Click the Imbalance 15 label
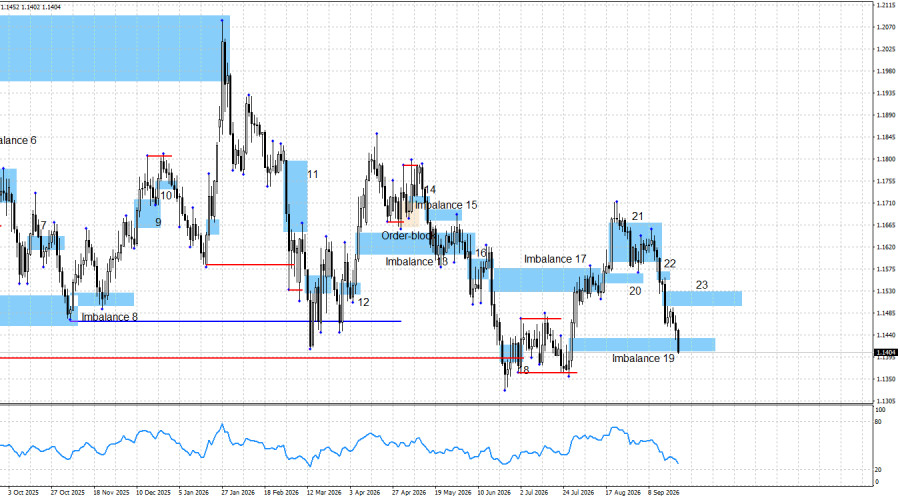 click(446, 205)
